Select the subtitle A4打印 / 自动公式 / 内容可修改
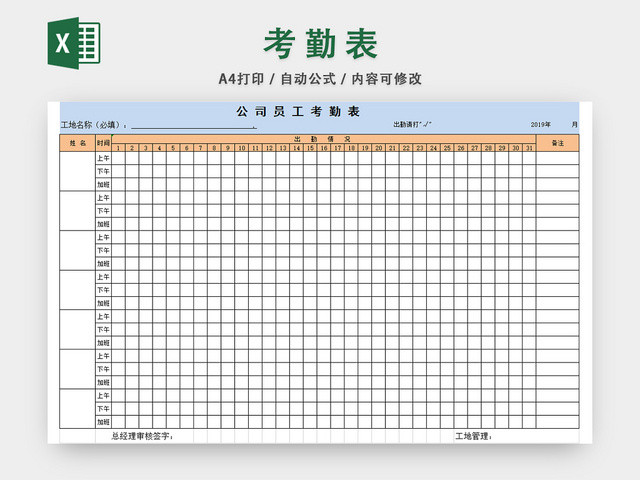The image size is (640, 480). pyautogui.click(x=320, y=79)
